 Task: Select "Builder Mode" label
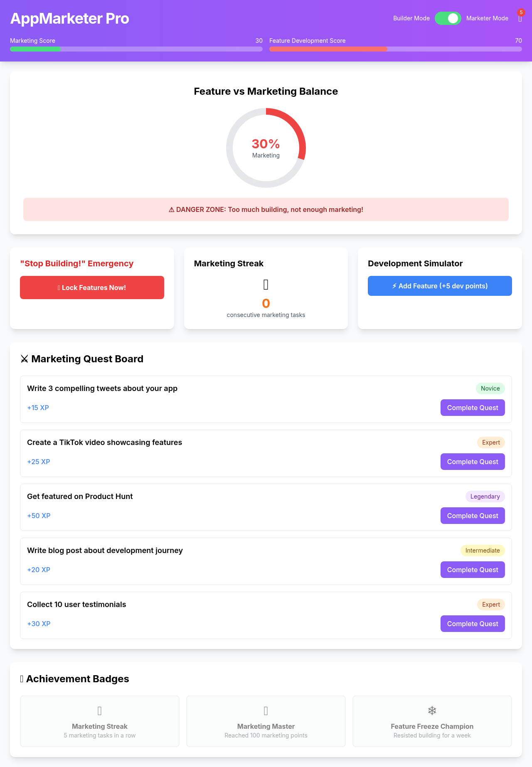click(411, 18)
